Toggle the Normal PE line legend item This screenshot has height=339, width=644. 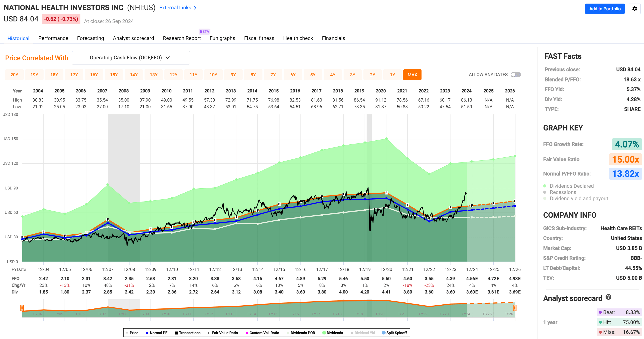point(147,333)
